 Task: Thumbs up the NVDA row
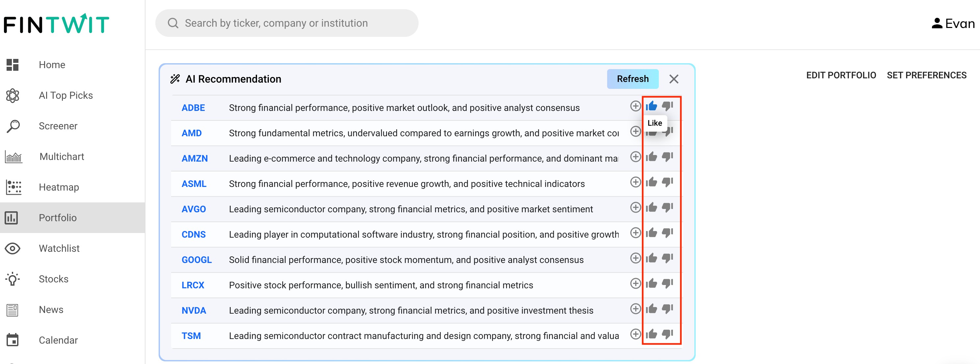pos(651,309)
